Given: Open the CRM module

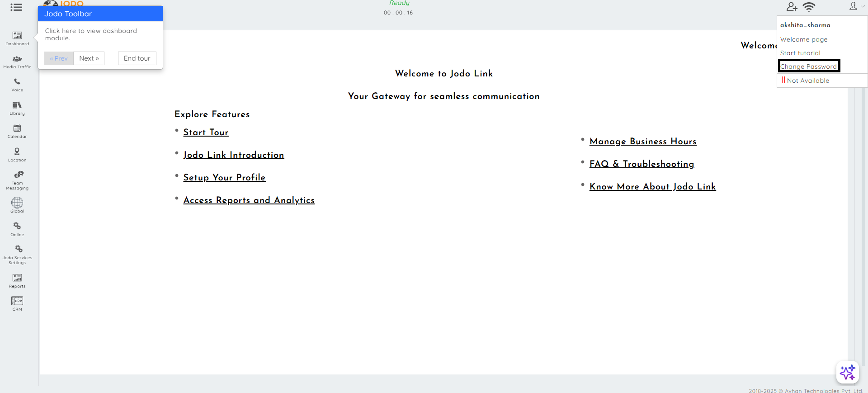Looking at the screenshot, I should [x=17, y=304].
